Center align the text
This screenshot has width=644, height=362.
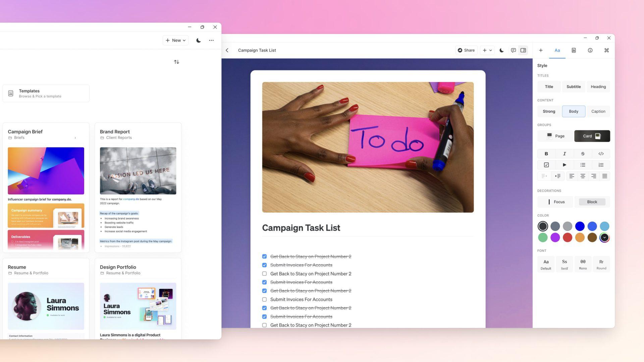pos(583,176)
